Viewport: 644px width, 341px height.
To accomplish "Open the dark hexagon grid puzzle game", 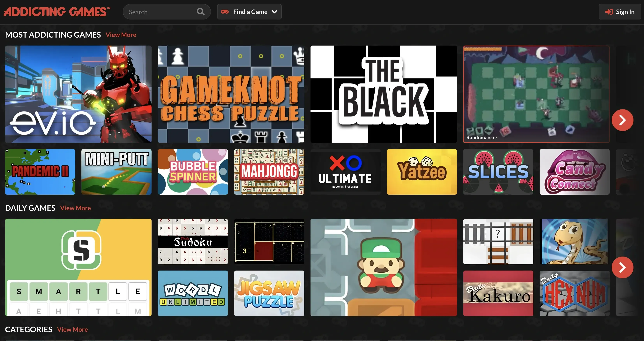I will (269, 242).
